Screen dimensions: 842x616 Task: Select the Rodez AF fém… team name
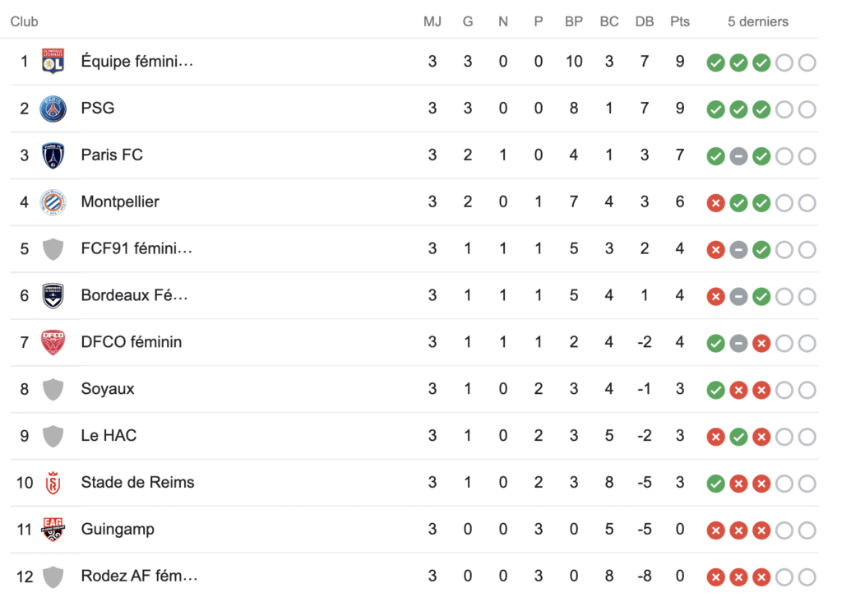(139, 576)
